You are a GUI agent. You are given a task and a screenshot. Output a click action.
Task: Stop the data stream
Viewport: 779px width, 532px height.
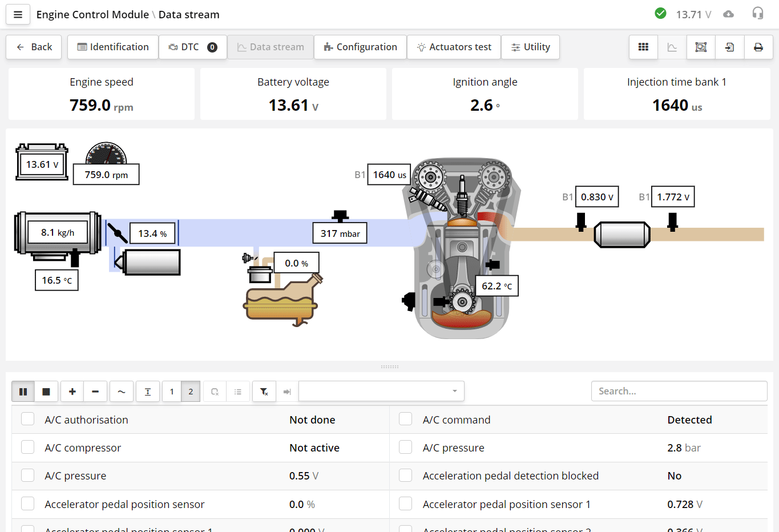(46, 392)
